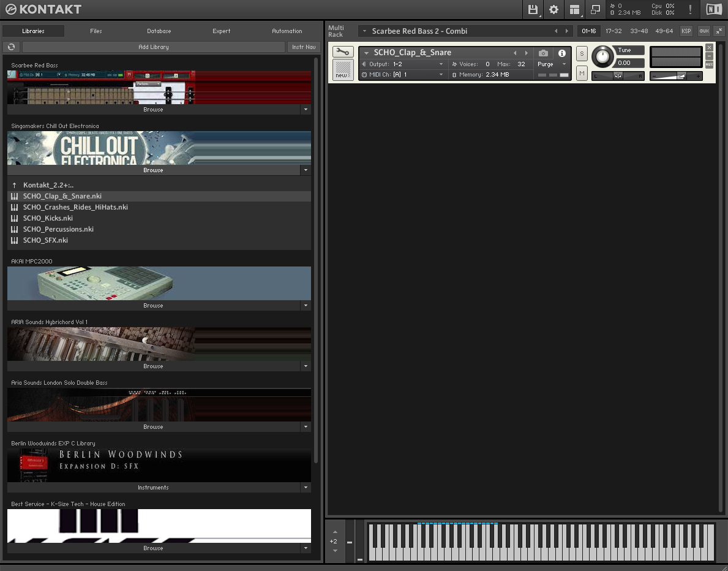Click keyboard octave down arrow

point(335,551)
